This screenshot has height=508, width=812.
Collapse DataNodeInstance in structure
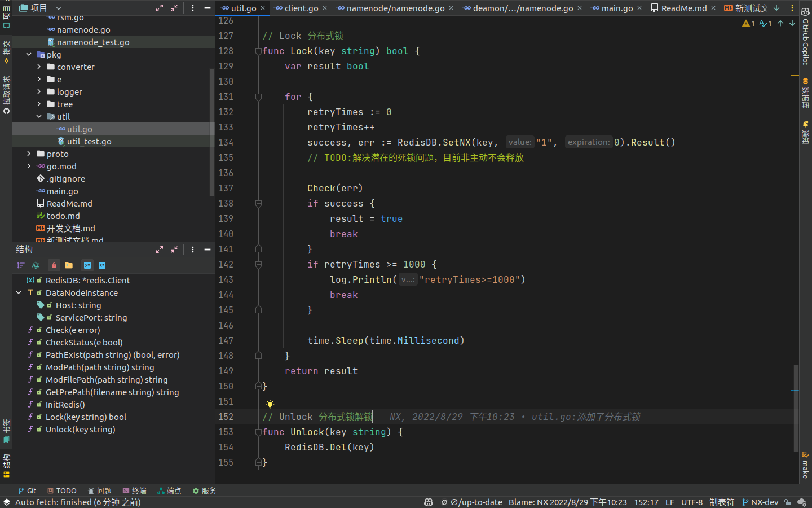[19, 293]
